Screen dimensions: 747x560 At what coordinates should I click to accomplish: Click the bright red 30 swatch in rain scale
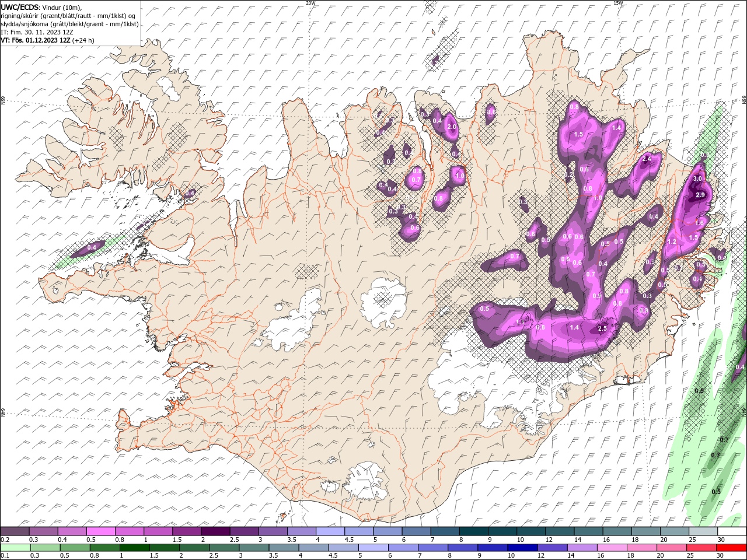coord(731,547)
